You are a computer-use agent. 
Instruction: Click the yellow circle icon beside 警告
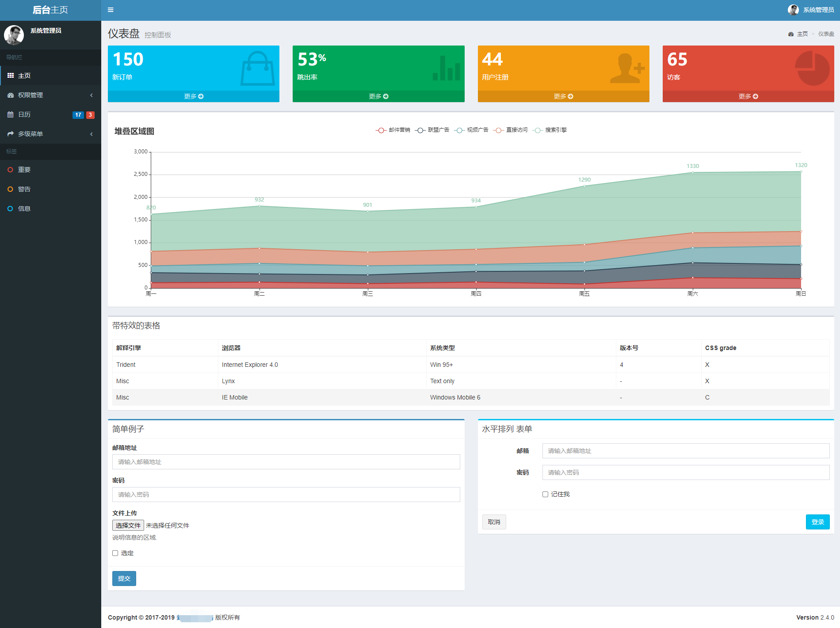[x=10, y=189]
